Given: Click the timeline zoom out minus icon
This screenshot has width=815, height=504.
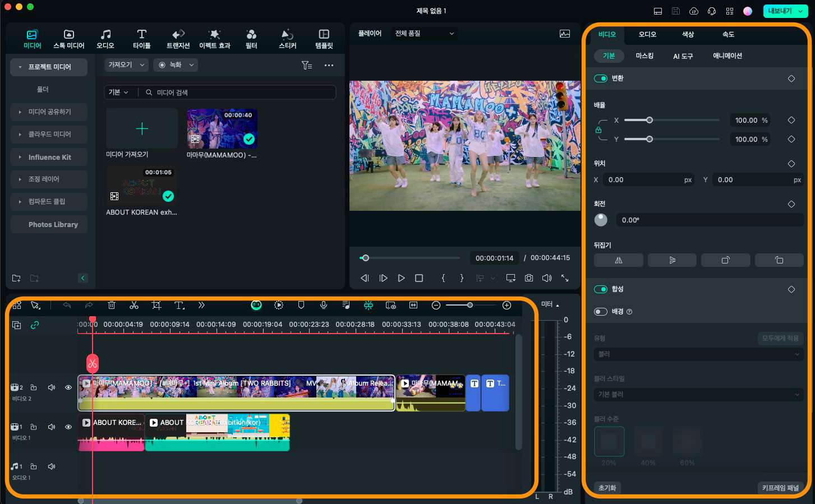Looking at the screenshot, I should click(436, 305).
